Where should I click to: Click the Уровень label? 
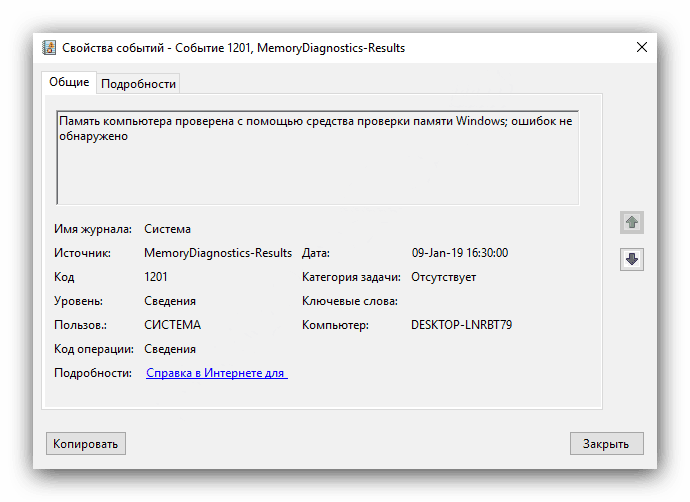tap(78, 301)
